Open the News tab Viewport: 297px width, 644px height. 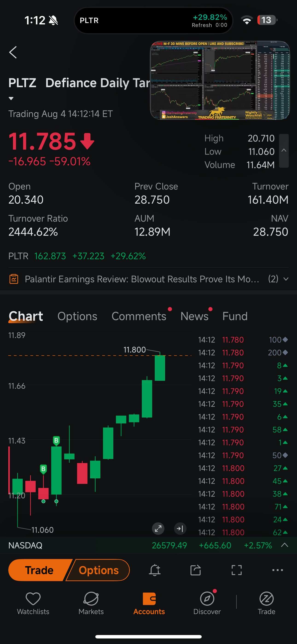pyautogui.click(x=194, y=316)
